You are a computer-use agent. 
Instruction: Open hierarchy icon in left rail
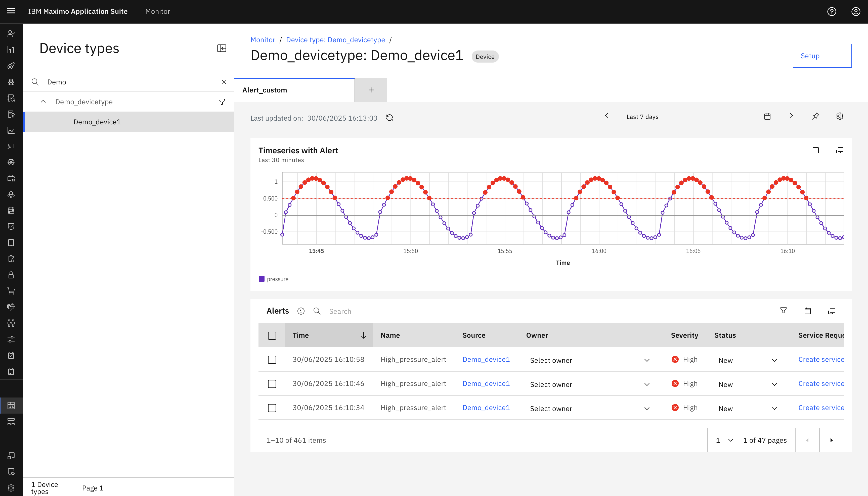pyautogui.click(x=11, y=422)
